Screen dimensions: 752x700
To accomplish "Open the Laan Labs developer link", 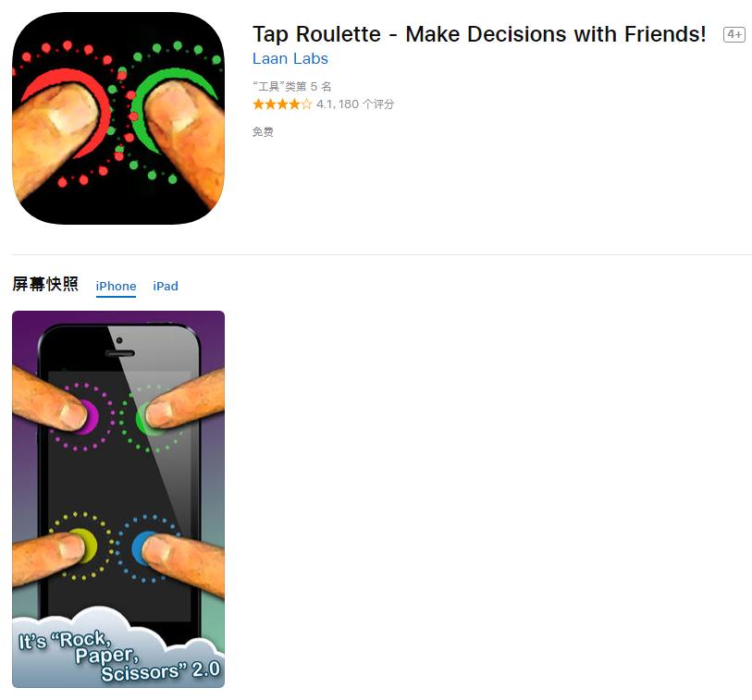I will (x=290, y=58).
